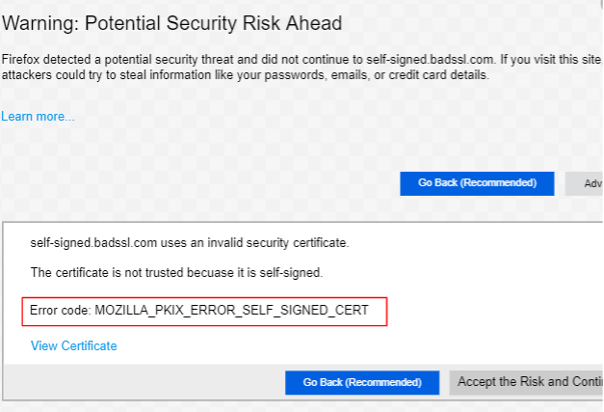Click the word Firefox starting the description
Image resolution: width=604 pixels, height=412 pixels.
[x=22, y=60]
